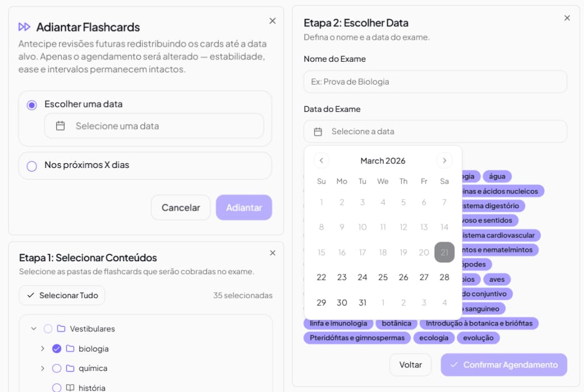Expand the biologia folder

[x=43, y=349]
